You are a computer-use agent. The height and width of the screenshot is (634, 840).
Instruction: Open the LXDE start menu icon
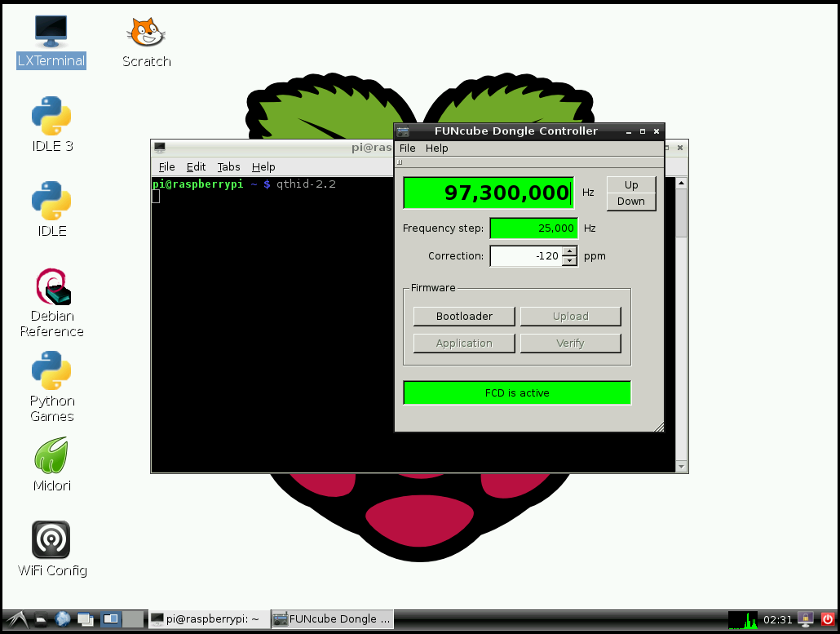17,619
